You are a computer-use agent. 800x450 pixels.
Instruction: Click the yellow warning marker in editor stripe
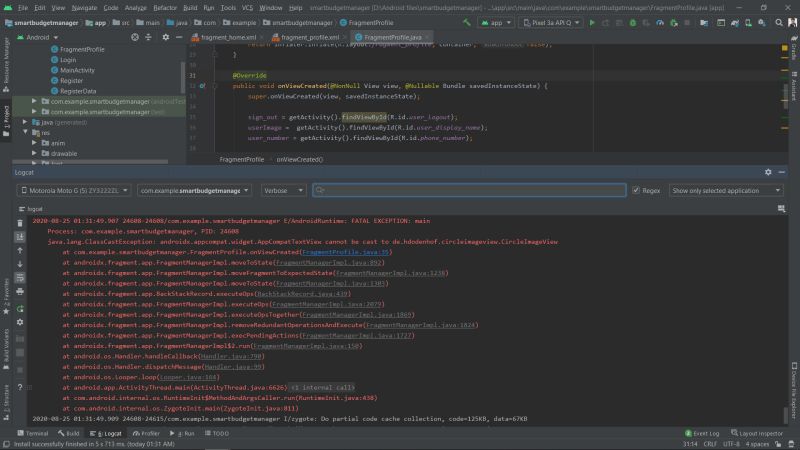[x=785, y=47]
